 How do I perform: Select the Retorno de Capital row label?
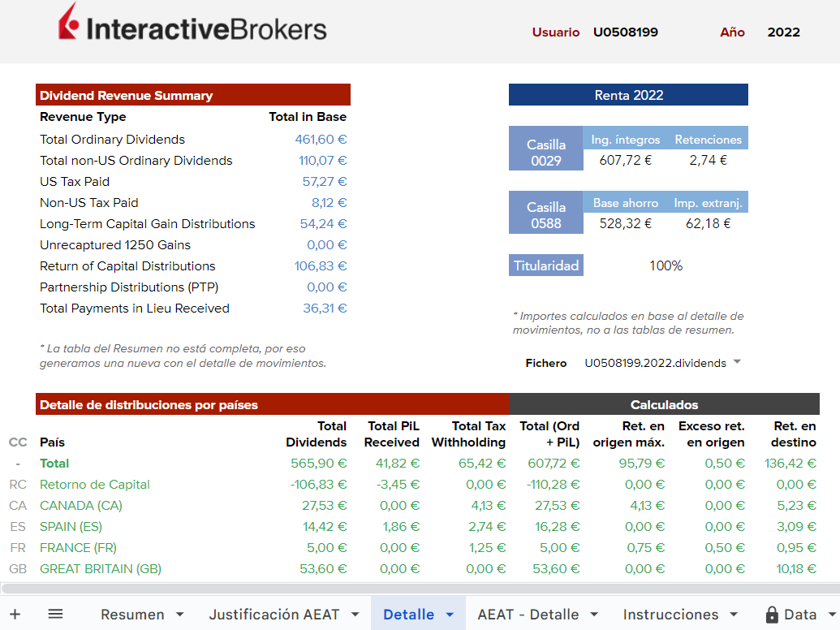tap(95, 485)
